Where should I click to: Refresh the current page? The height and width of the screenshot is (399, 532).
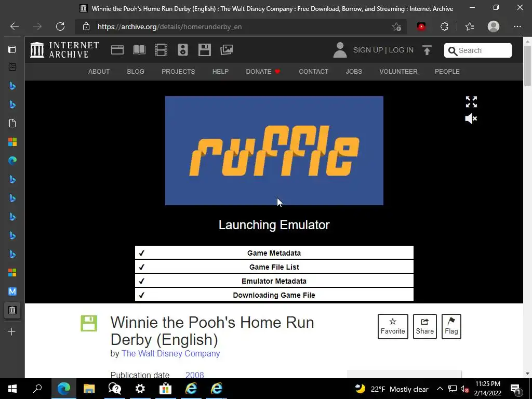pos(60,26)
